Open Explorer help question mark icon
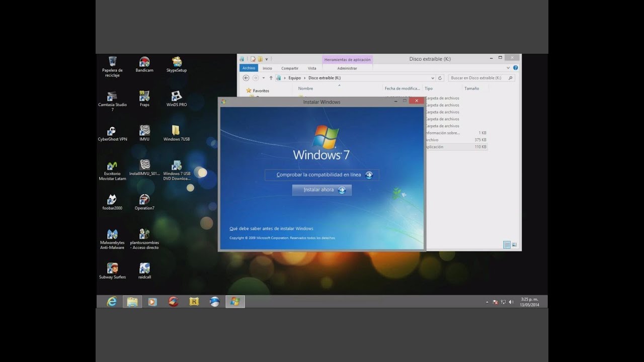 (516, 68)
